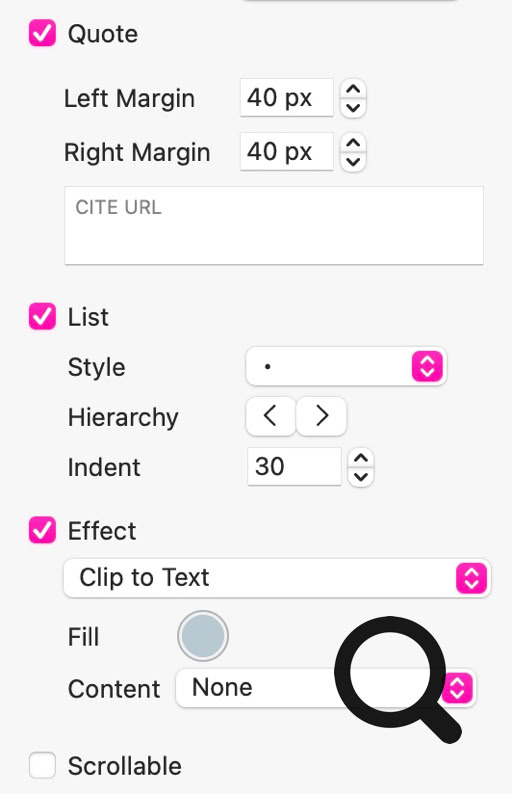
Task: Increase Left Margin with stepper up arrow
Action: click(x=353, y=89)
